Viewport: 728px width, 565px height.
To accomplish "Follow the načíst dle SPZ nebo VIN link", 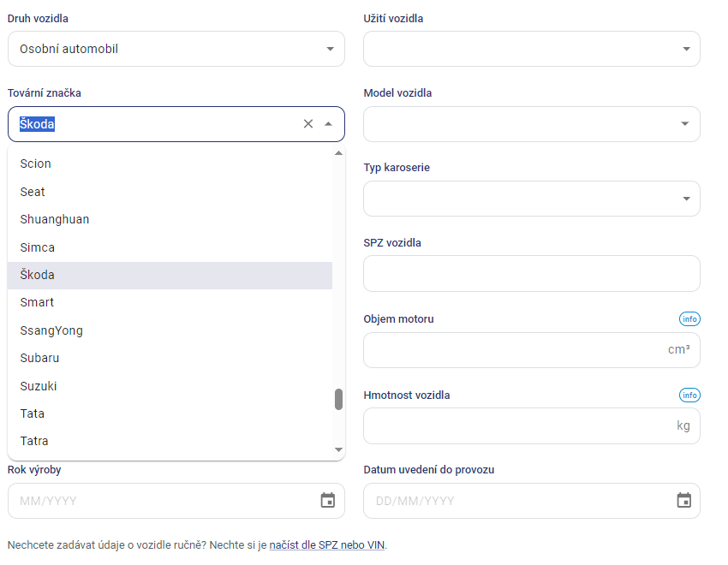I will coord(327,545).
